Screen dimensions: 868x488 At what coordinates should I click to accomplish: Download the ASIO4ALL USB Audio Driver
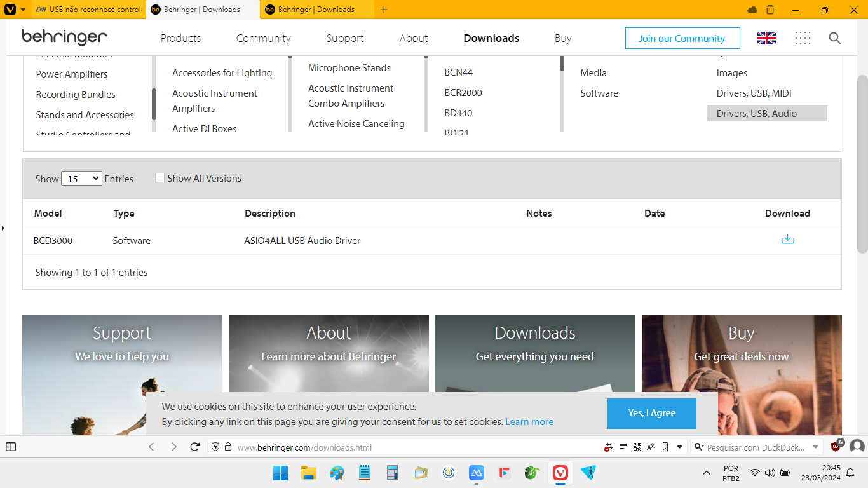coord(787,240)
